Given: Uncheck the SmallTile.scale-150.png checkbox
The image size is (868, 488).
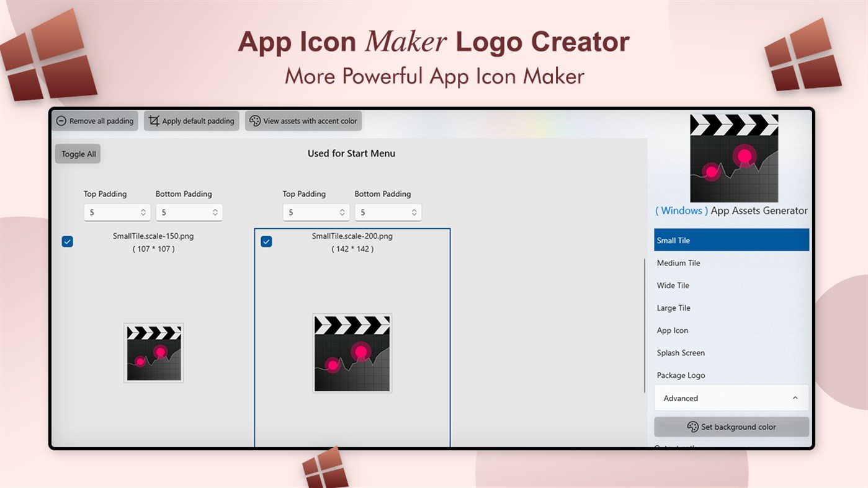Looking at the screenshot, I should (x=67, y=241).
